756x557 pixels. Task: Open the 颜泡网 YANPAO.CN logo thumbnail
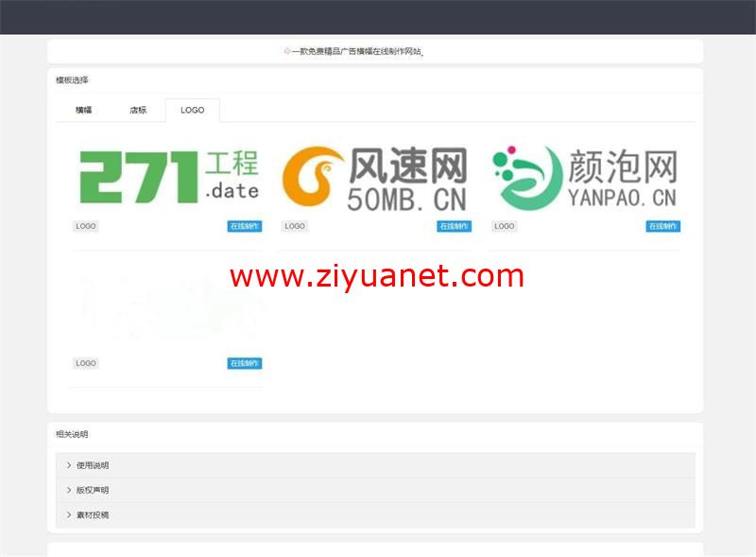tap(585, 178)
